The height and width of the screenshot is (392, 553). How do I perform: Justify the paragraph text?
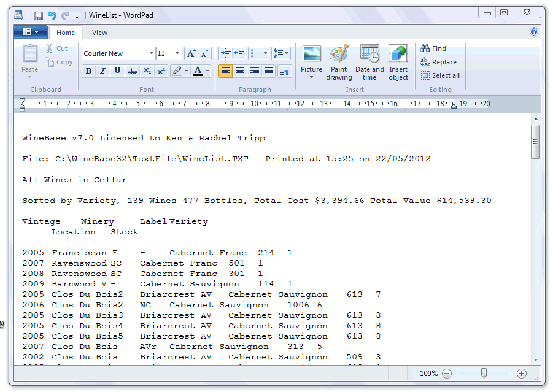pos(269,71)
